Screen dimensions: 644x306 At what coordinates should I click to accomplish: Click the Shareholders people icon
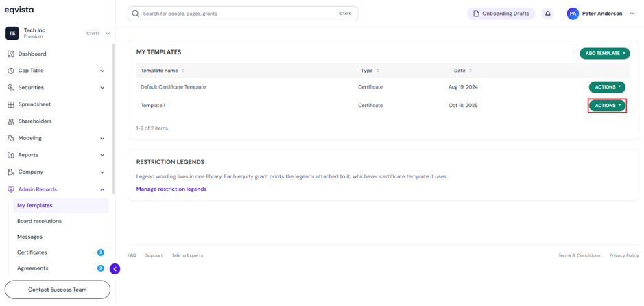11,121
